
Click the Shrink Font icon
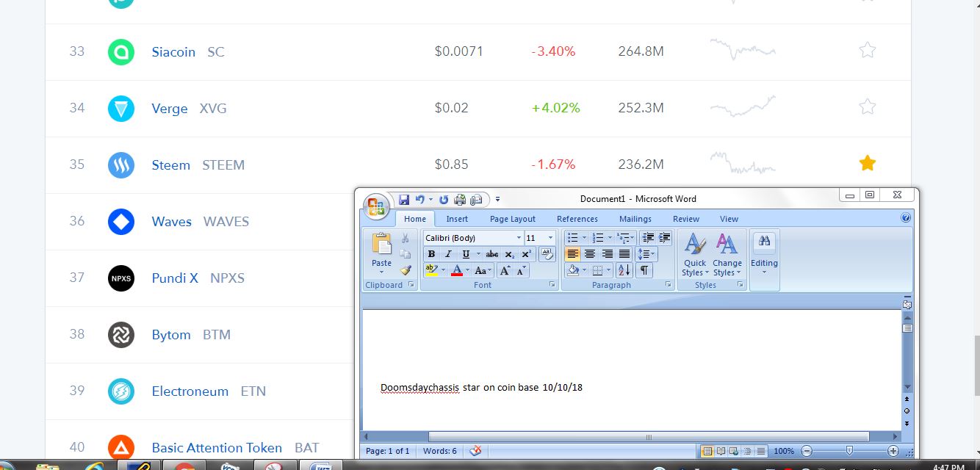click(520, 270)
